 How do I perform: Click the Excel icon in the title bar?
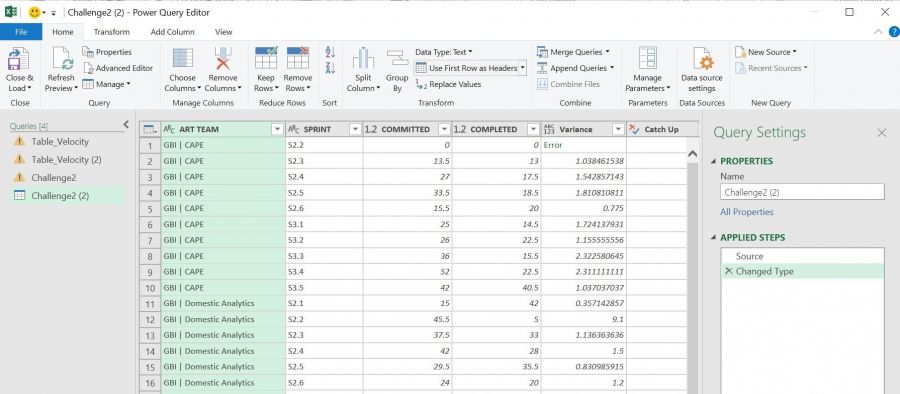point(11,12)
